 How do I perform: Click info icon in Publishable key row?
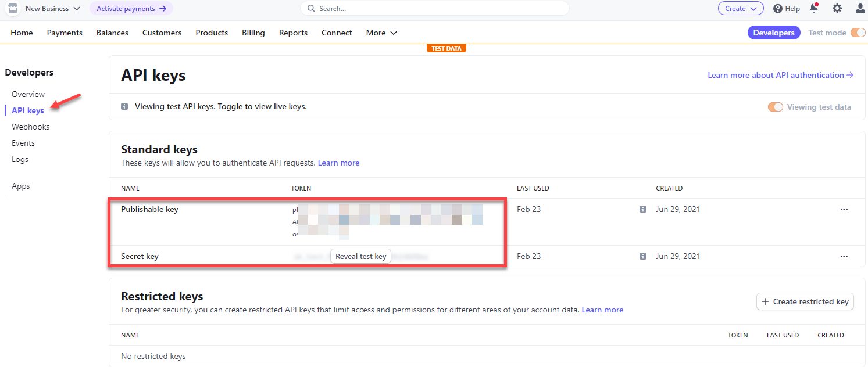click(x=643, y=209)
